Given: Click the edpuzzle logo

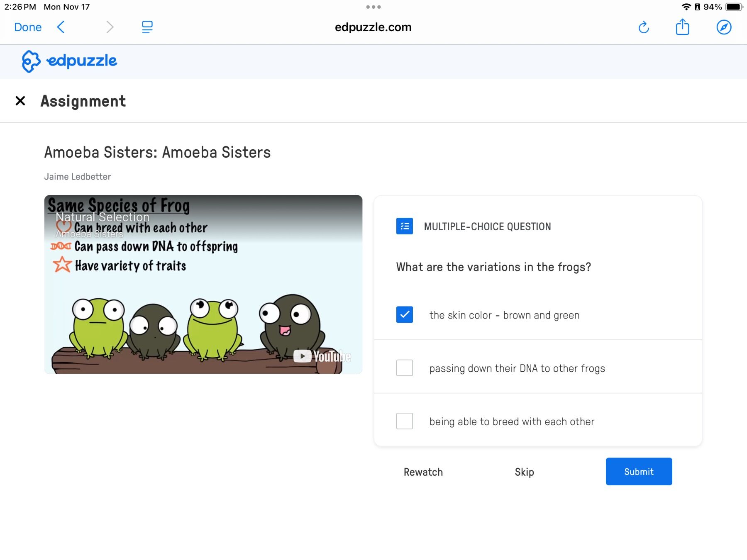Looking at the screenshot, I should (x=69, y=61).
